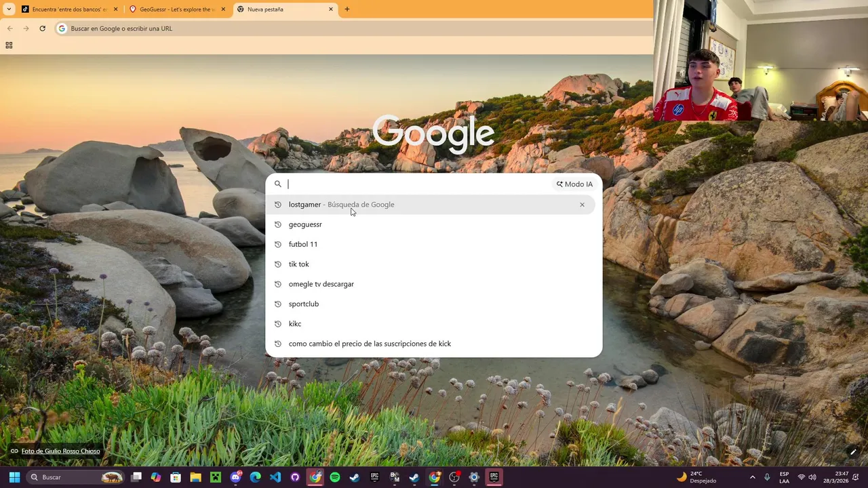Open the apps grid shortcut in bookmarks bar
The image size is (868, 488).
click(9, 45)
